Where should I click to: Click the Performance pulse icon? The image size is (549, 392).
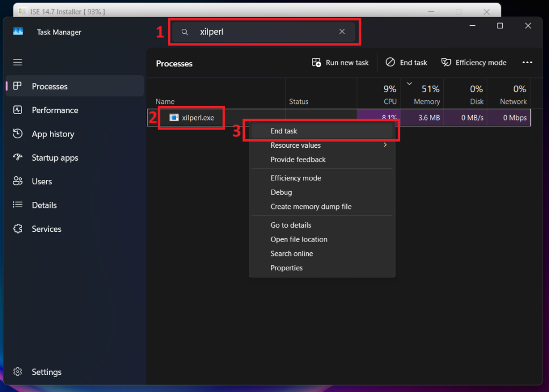pyautogui.click(x=18, y=110)
